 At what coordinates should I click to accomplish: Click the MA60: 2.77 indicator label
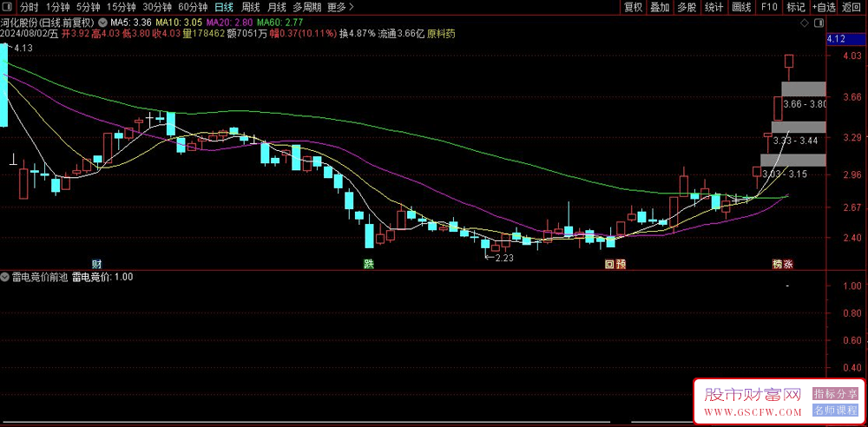point(279,23)
